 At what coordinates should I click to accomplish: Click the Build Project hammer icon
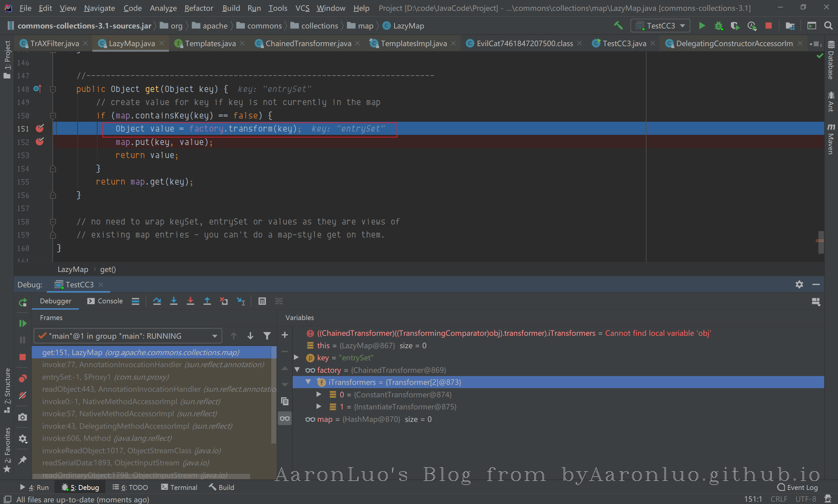tap(618, 26)
